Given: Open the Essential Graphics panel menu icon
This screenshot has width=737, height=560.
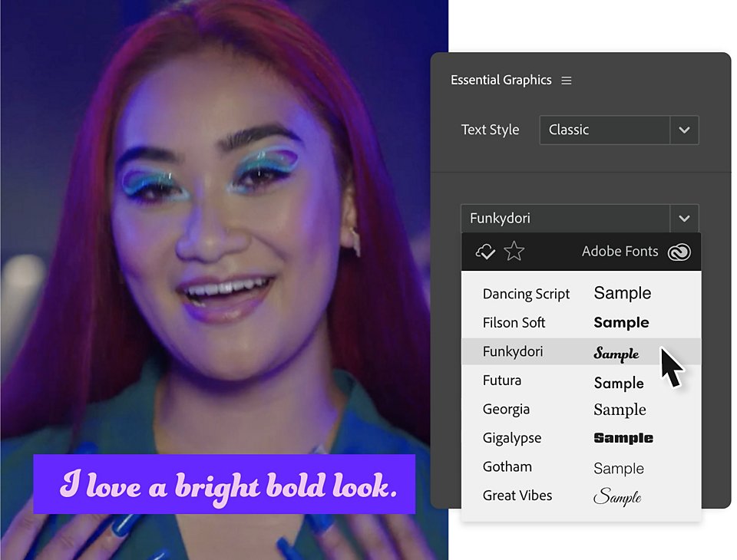Looking at the screenshot, I should tap(567, 81).
